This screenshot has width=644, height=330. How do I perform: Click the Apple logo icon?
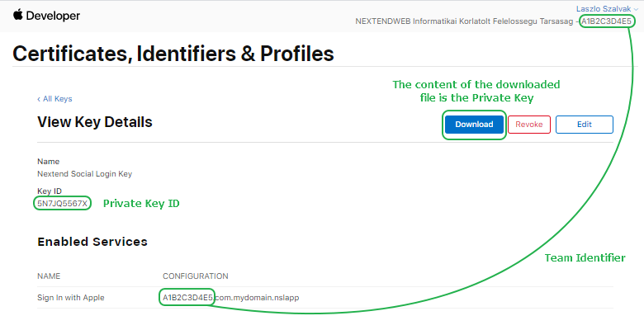[18, 16]
